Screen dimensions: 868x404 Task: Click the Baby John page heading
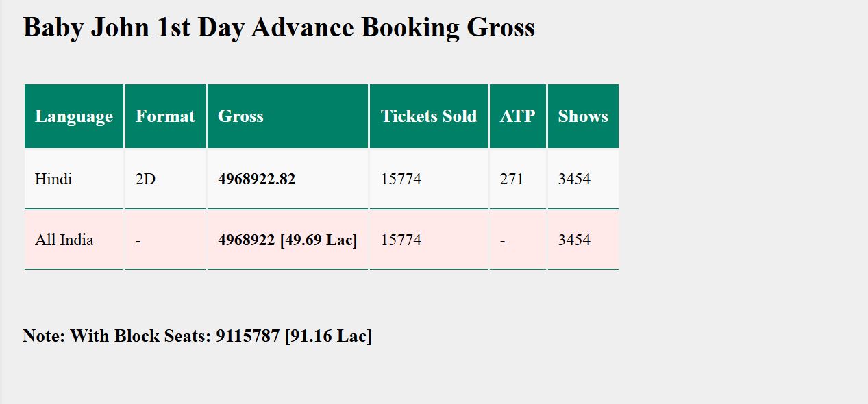279,28
